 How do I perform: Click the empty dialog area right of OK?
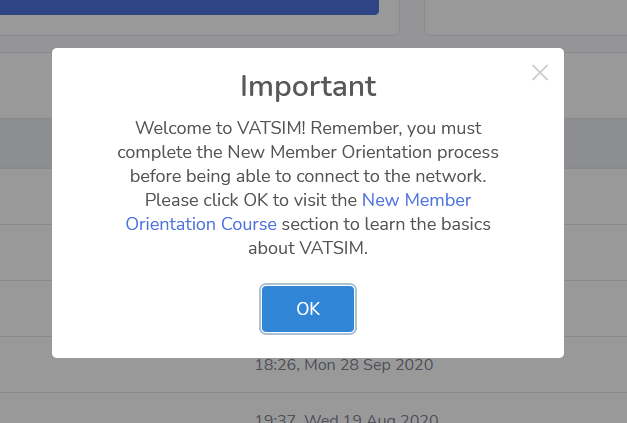460,310
